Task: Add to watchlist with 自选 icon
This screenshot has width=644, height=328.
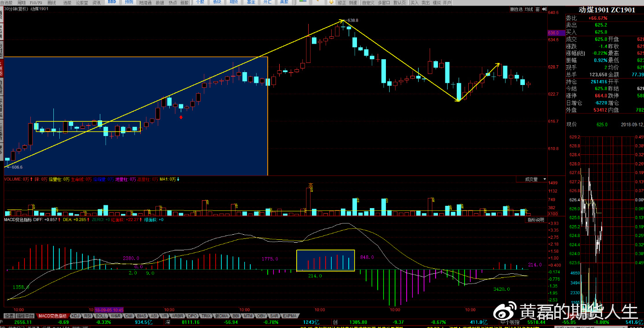Action: click(x=517, y=9)
